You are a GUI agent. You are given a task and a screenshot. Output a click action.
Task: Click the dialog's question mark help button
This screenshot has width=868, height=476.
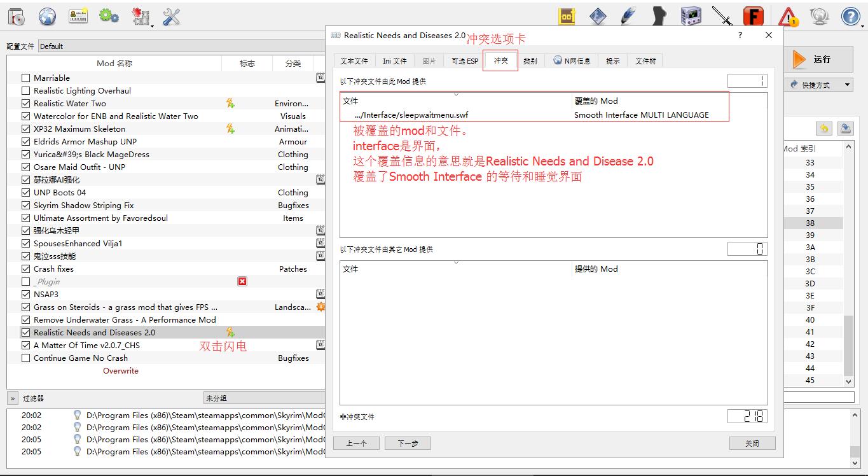740,35
